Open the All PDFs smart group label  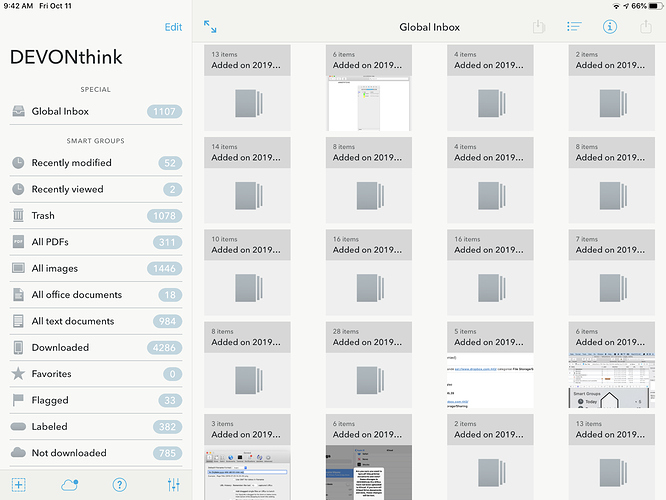(50, 242)
